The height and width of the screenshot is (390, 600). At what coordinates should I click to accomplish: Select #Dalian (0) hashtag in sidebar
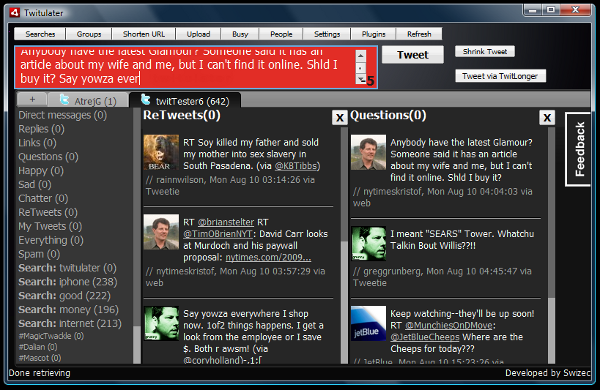click(x=38, y=347)
